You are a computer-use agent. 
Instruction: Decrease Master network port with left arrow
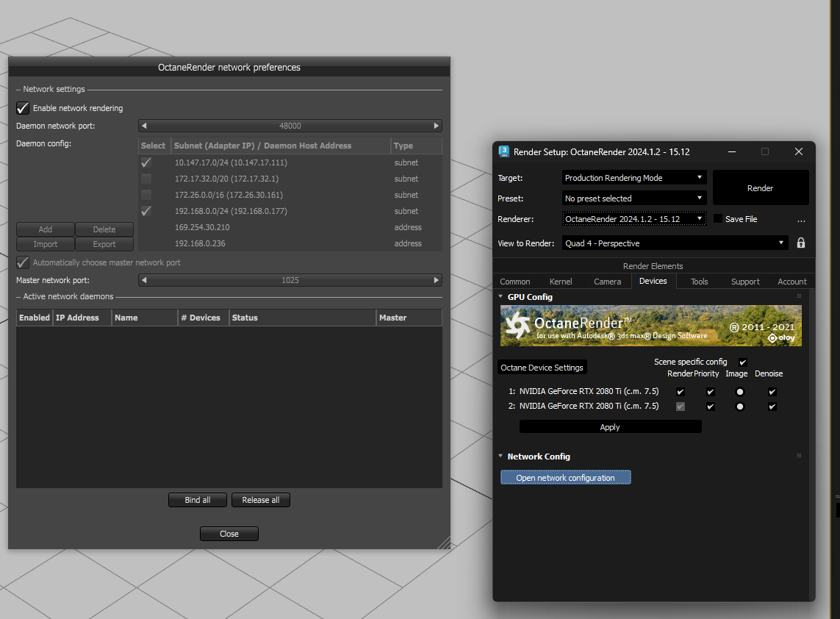144,280
